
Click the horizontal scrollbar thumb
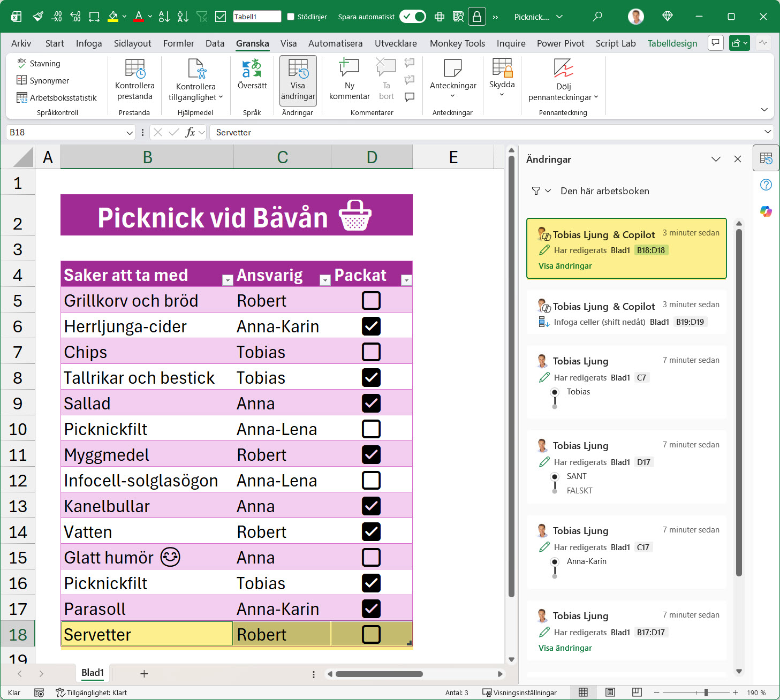coord(380,674)
